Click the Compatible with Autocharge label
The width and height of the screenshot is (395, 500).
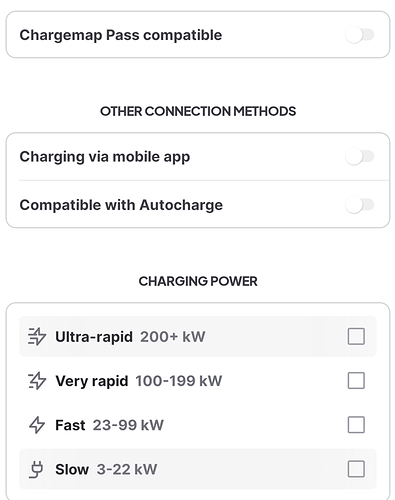pos(121,205)
